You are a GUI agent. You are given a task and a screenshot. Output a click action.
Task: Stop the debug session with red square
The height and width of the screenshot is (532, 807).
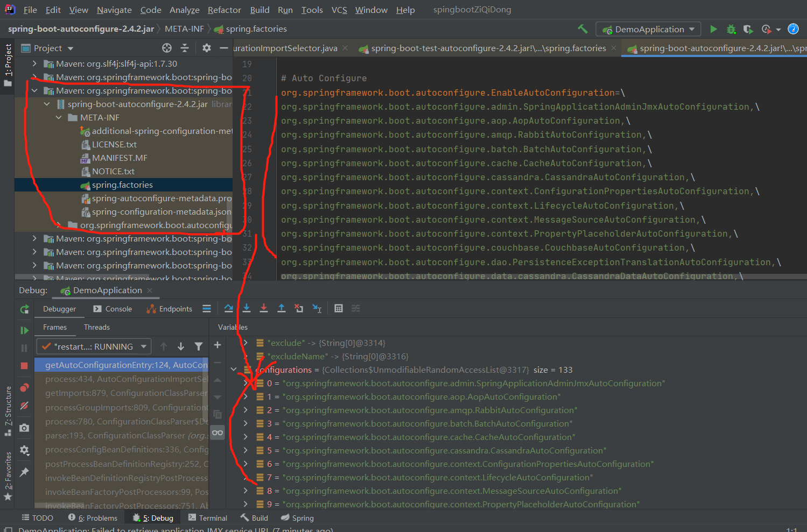(x=24, y=366)
